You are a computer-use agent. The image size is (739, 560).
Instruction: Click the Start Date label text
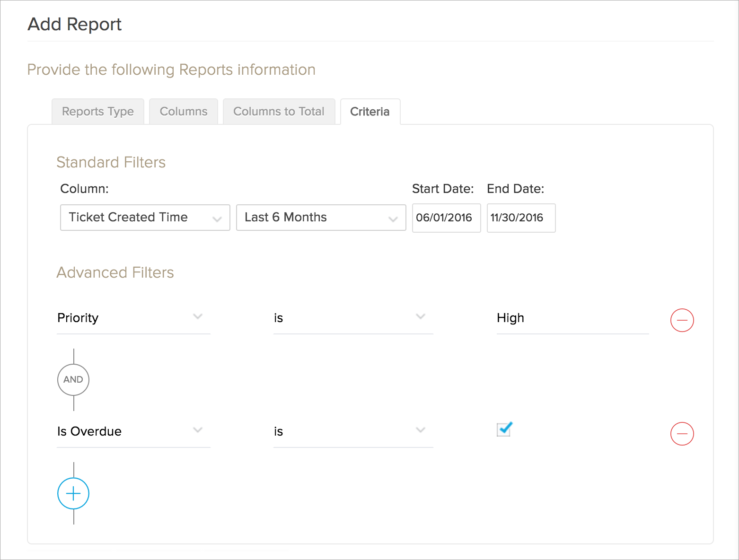click(442, 189)
